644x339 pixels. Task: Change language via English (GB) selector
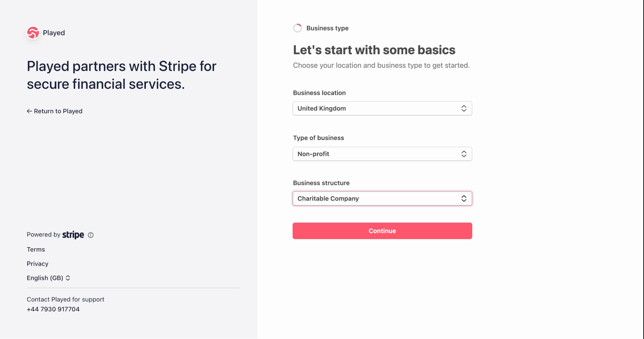tap(49, 278)
